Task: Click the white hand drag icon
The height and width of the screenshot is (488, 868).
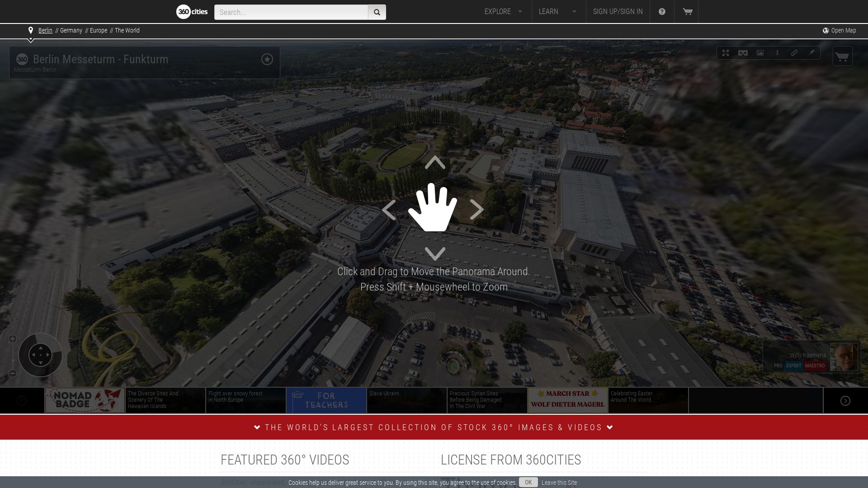Action: pyautogui.click(x=433, y=207)
